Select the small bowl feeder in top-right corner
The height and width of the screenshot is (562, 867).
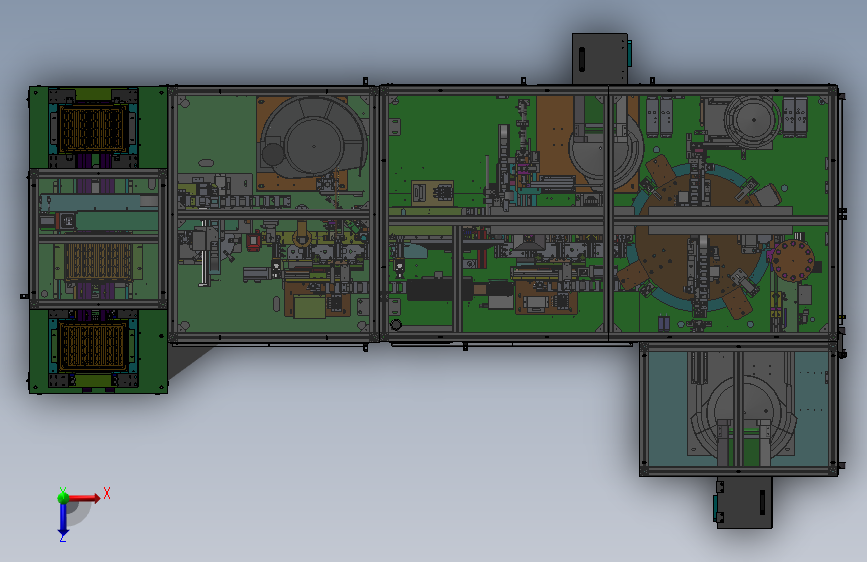point(751,121)
